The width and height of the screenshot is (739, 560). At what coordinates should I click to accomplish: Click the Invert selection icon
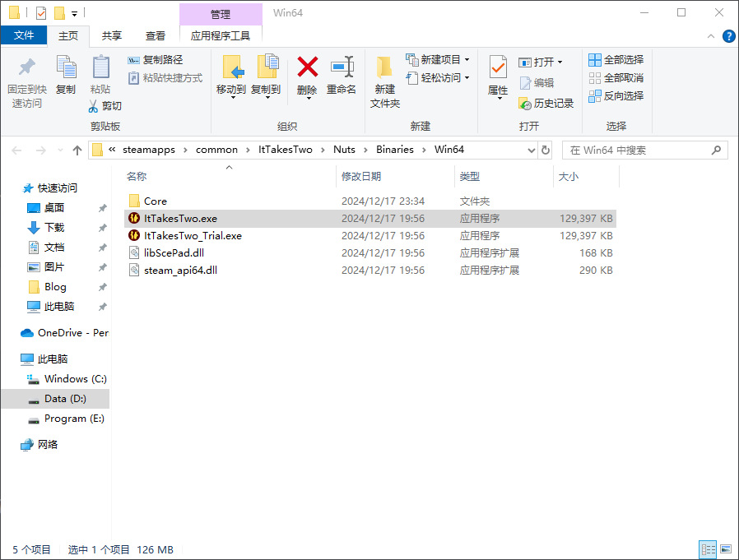(x=595, y=96)
